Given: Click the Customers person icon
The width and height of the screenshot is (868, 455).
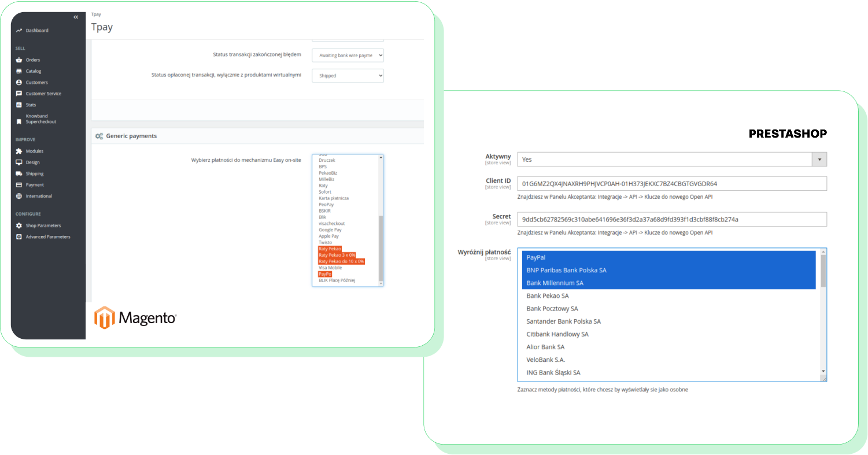Looking at the screenshot, I should pyautogui.click(x=19, y=83).
